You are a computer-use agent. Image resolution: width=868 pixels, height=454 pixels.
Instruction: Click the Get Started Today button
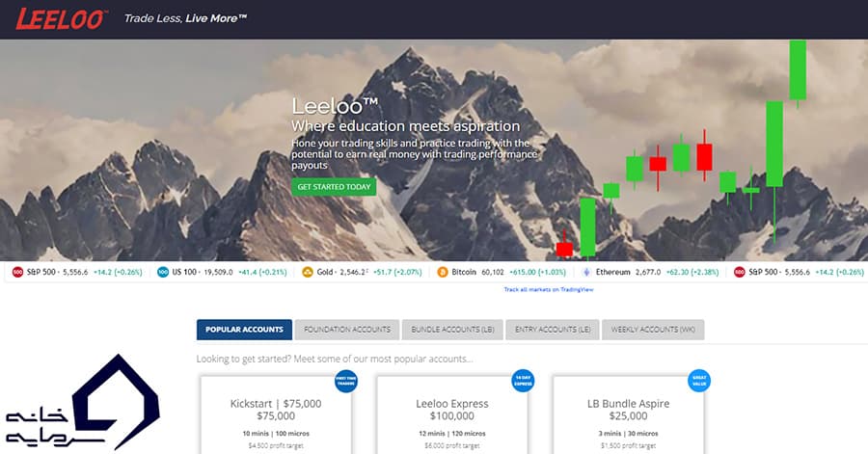coord(334,187)
